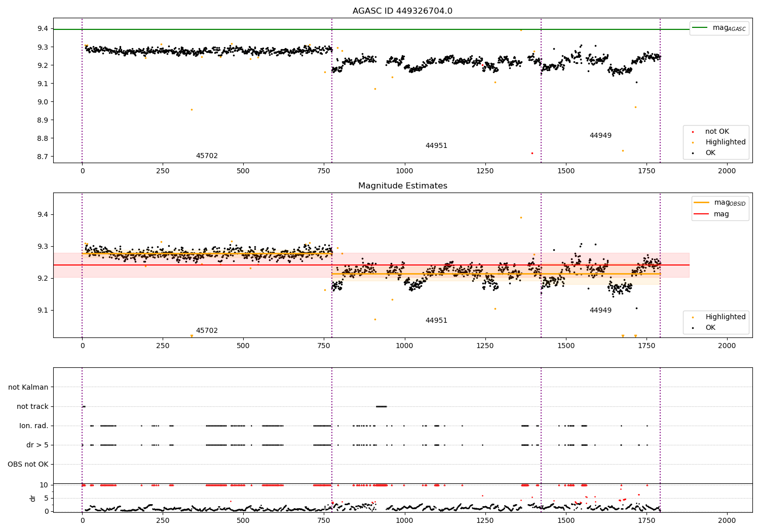Image resolution: width=760 pixels, height=532 pixels.
Task: Click the title 'AGASC ID 449326704.0'
Action: coord(402,11)
